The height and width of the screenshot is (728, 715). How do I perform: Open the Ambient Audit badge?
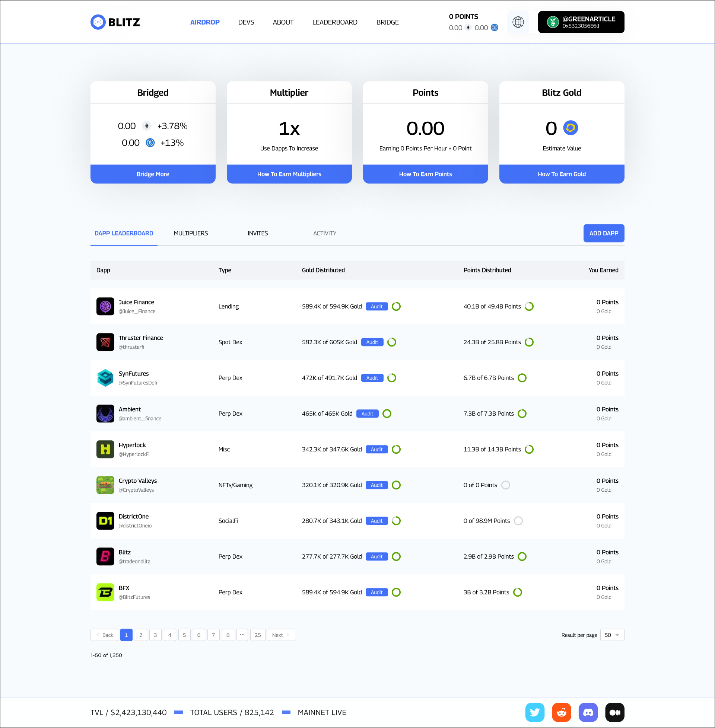[x=367, y=414]
